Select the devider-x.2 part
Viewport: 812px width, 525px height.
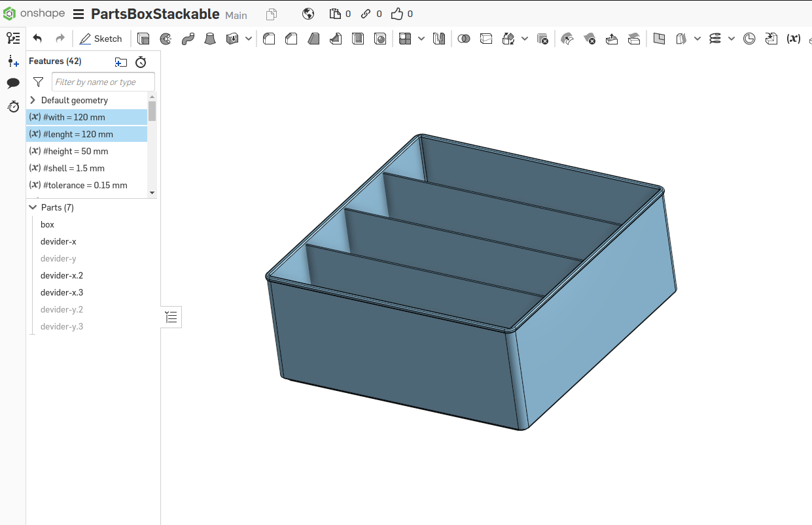(x=62, y=275)
